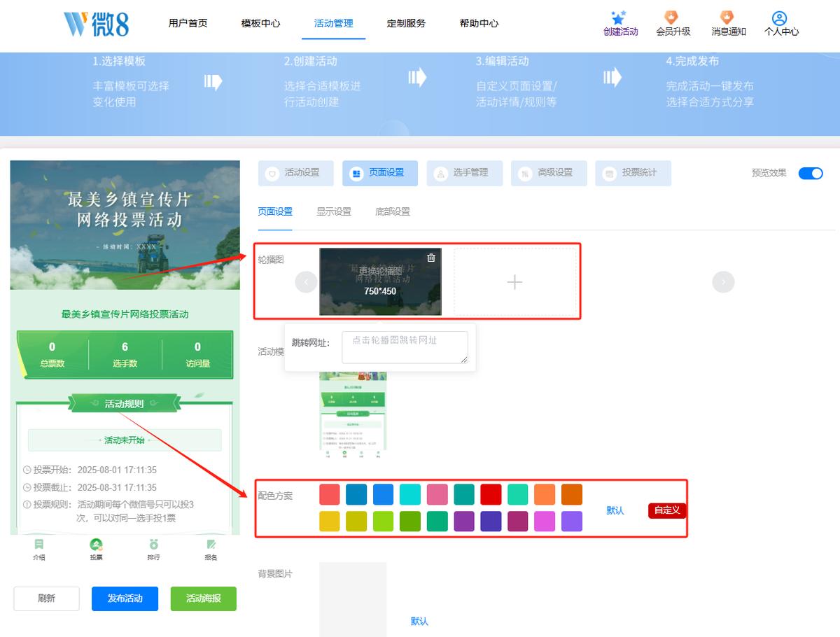The image size is (840, 637).
Task: Select 活动管理 in top menu
Action: point(334,23)
